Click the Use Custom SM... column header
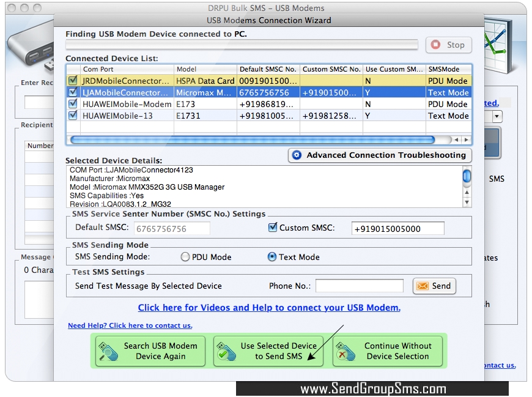 click(x=394, y=69)
